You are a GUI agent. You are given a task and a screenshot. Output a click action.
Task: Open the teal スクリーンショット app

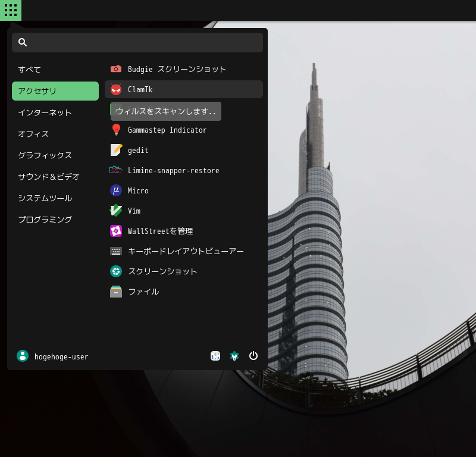[184, 271]
